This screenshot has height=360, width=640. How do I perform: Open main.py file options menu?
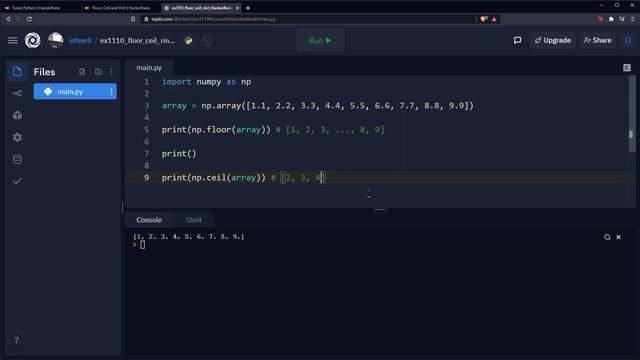(x=111, y=91)
